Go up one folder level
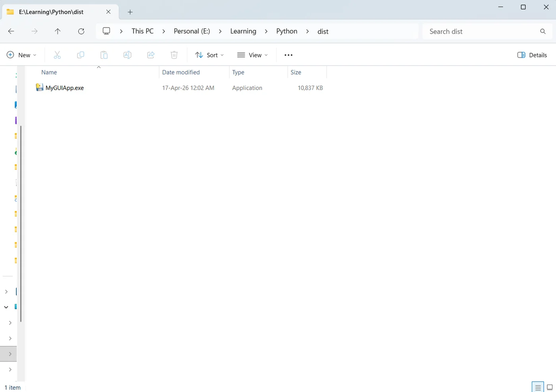The image size is (556, 392). [58, 31]
